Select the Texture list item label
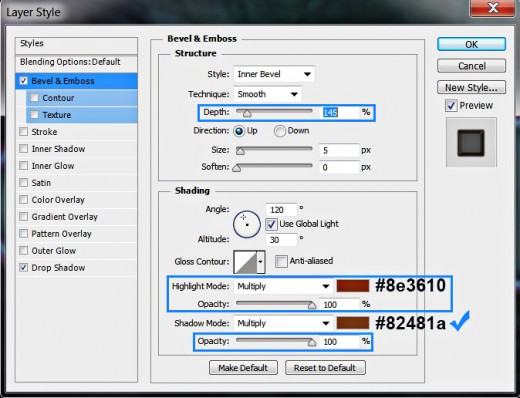This screenshot has width=520, height=398. pos(57,115)
